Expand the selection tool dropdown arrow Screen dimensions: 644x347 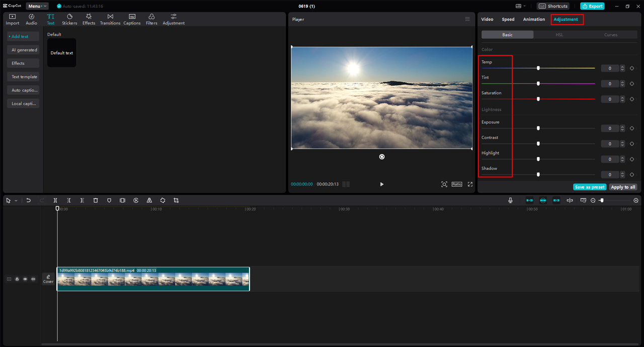point(16,200)
